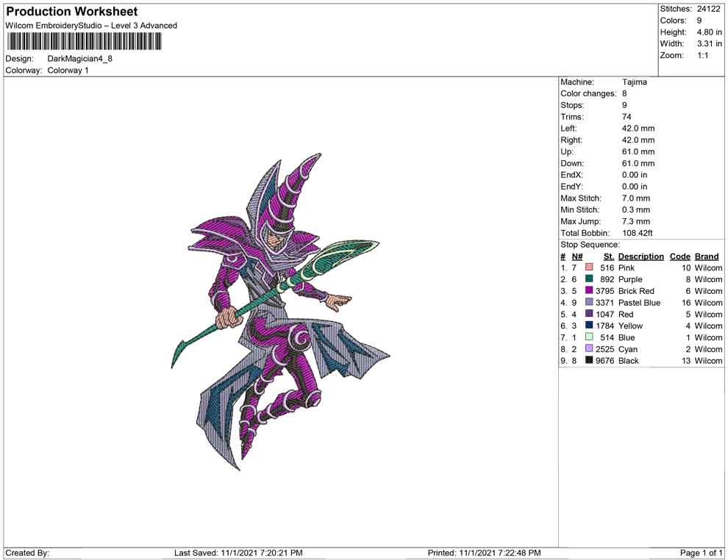Click the zoom value '1:1'
The image size is (728, 560).
click(x=702, y=55)
